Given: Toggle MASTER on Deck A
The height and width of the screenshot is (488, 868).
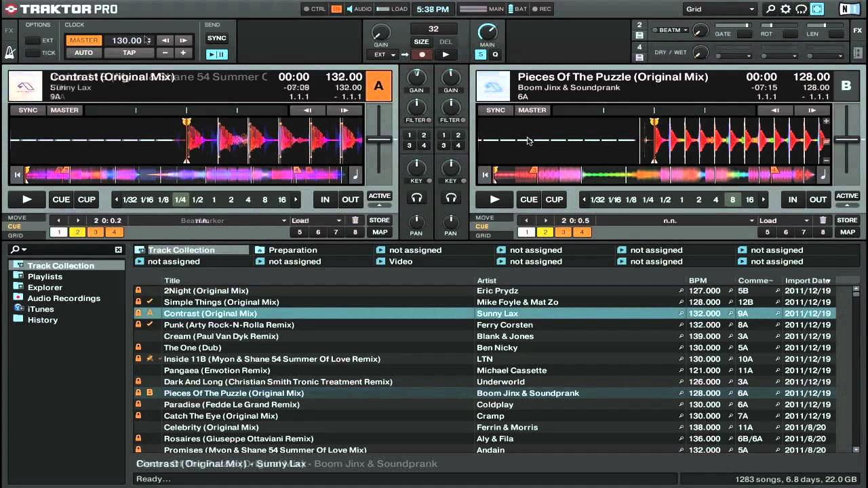Looking at the screenshot, I should (x=65, y=110).
